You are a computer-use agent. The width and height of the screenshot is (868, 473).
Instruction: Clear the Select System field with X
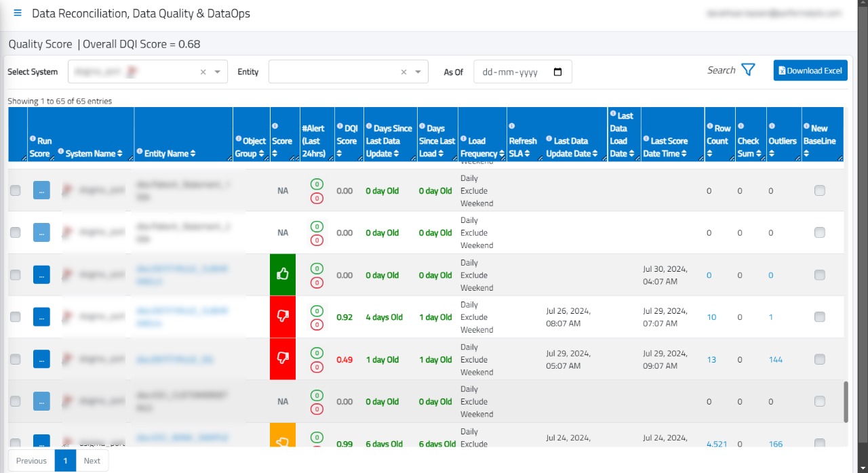[x=203, y=72]
